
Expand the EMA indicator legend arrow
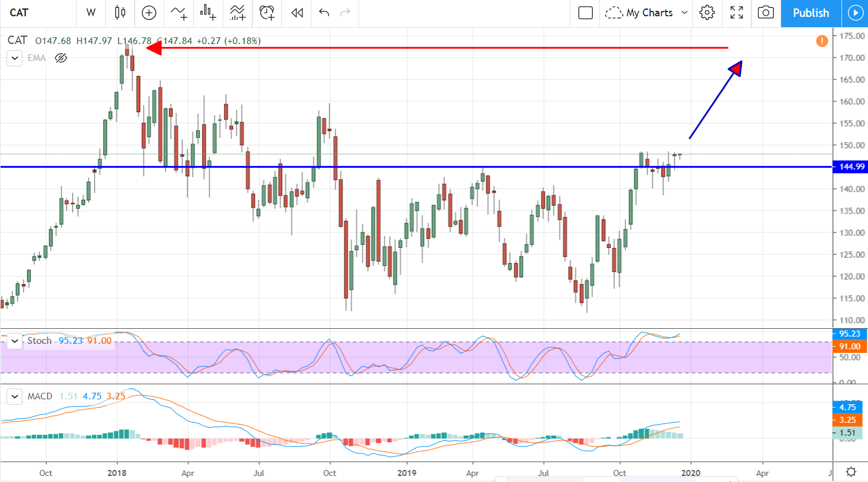(x=15, y=58)
